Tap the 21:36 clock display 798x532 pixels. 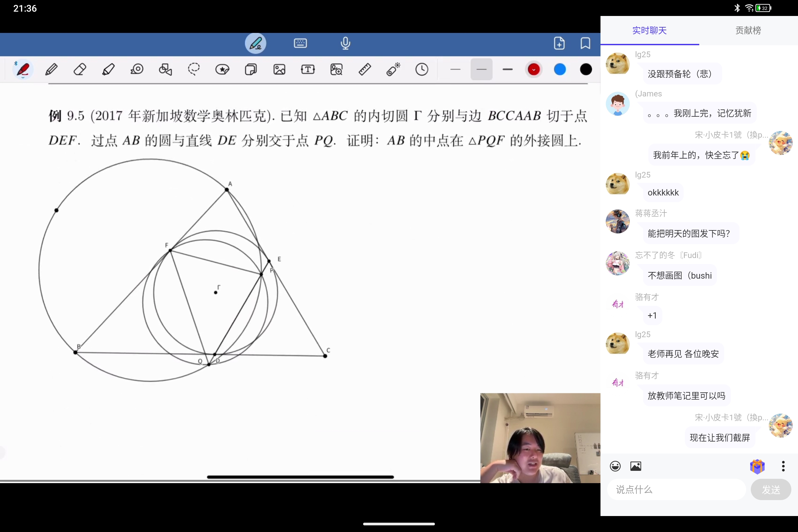[25, 9]
